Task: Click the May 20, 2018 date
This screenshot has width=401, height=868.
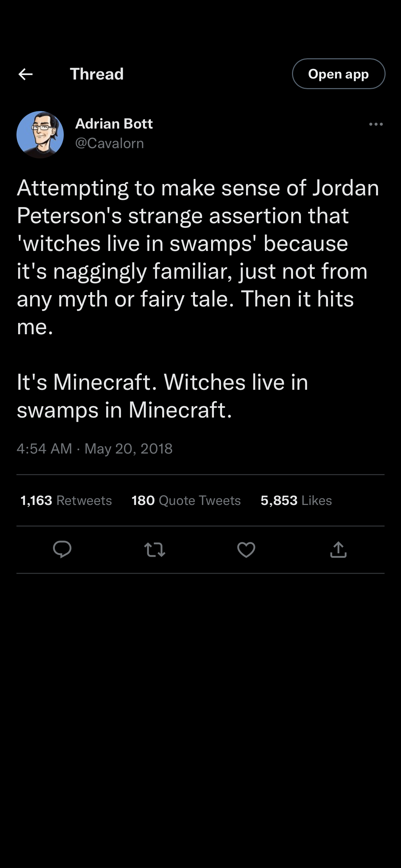Action: pyautogui.click(x=129, y=449)
